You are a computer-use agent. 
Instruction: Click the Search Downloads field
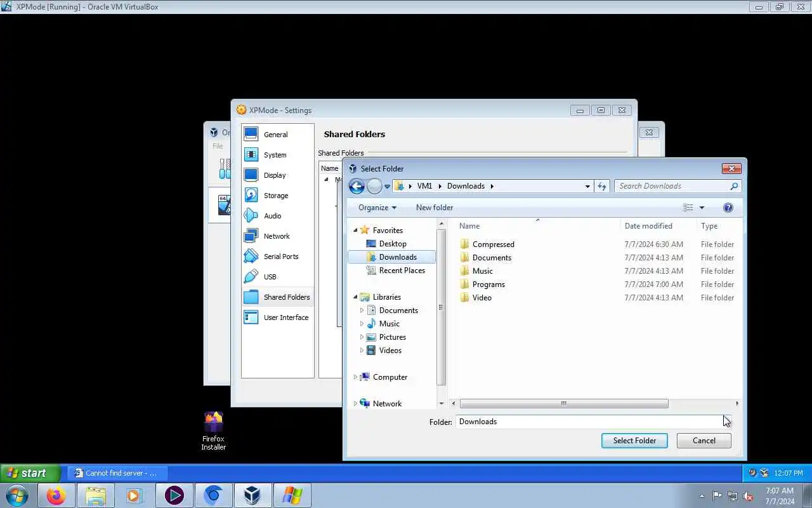672,186
